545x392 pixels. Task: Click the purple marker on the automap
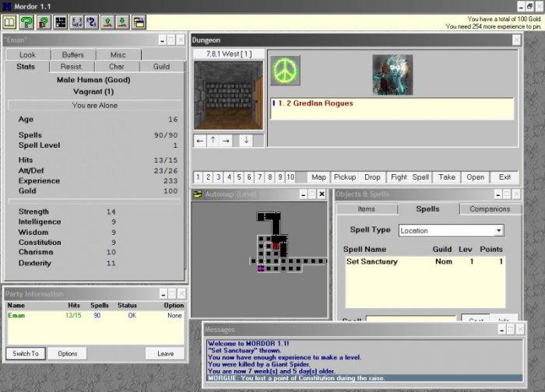click(x=261, y=268)
